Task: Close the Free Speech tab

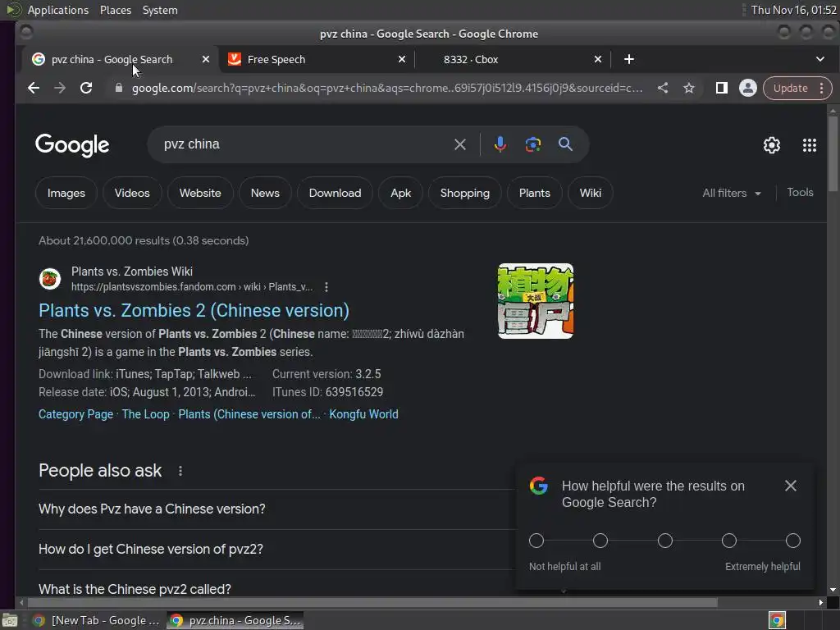Action: click(402, 59)
